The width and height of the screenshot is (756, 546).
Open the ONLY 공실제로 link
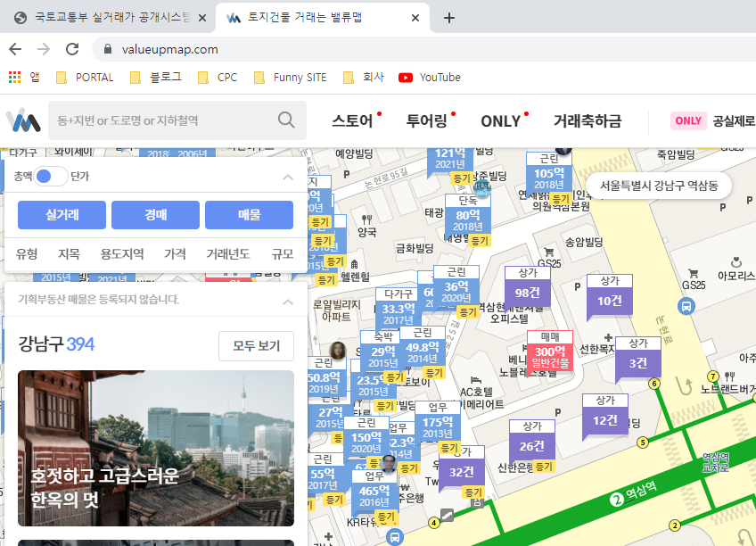tap(712, 120)
